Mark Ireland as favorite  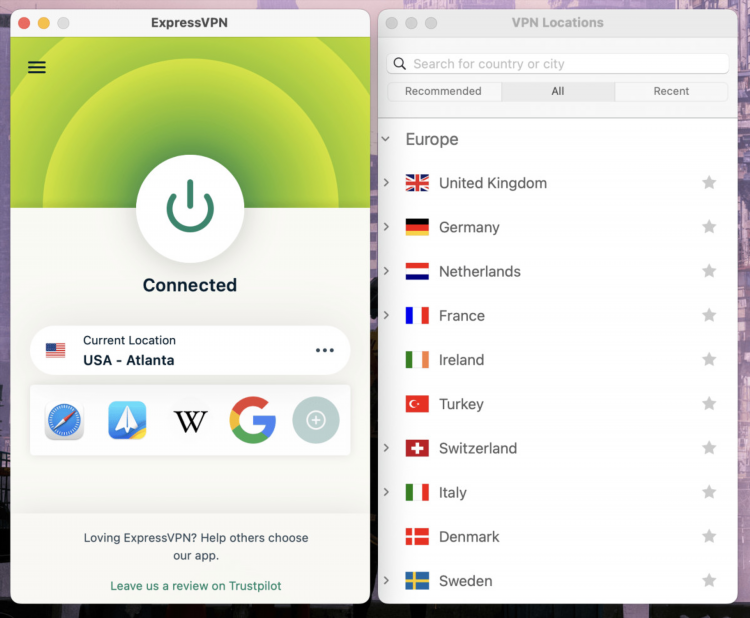709,359
